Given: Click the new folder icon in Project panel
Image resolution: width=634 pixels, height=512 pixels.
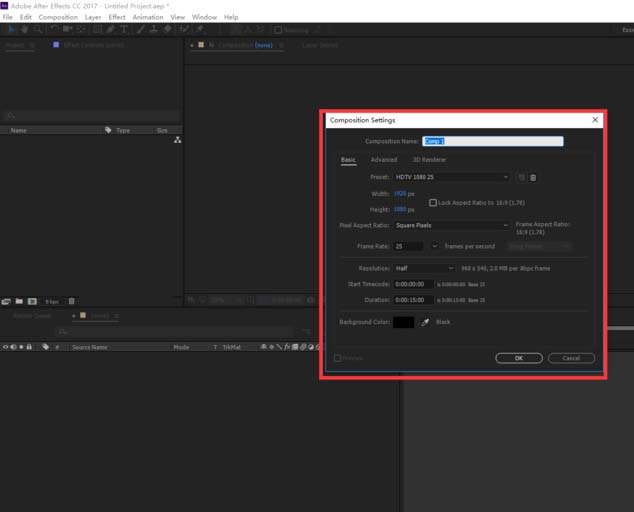Looking at the screenshot, I should 19,301.
